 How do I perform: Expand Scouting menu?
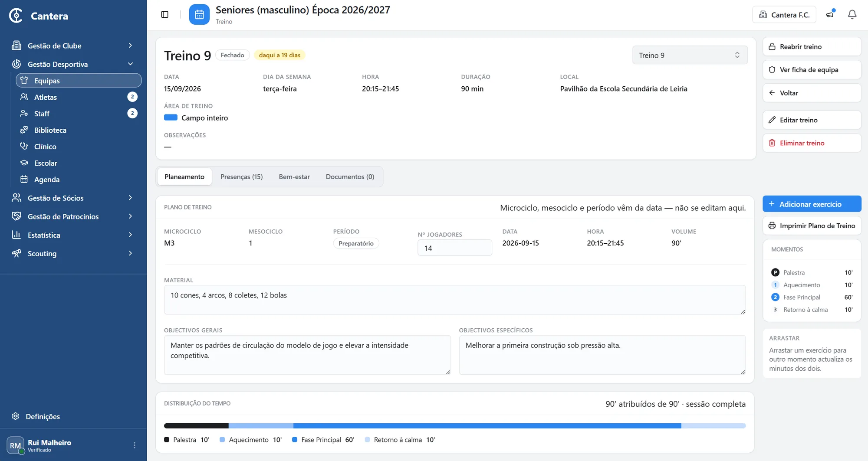[x=73, y=254]
